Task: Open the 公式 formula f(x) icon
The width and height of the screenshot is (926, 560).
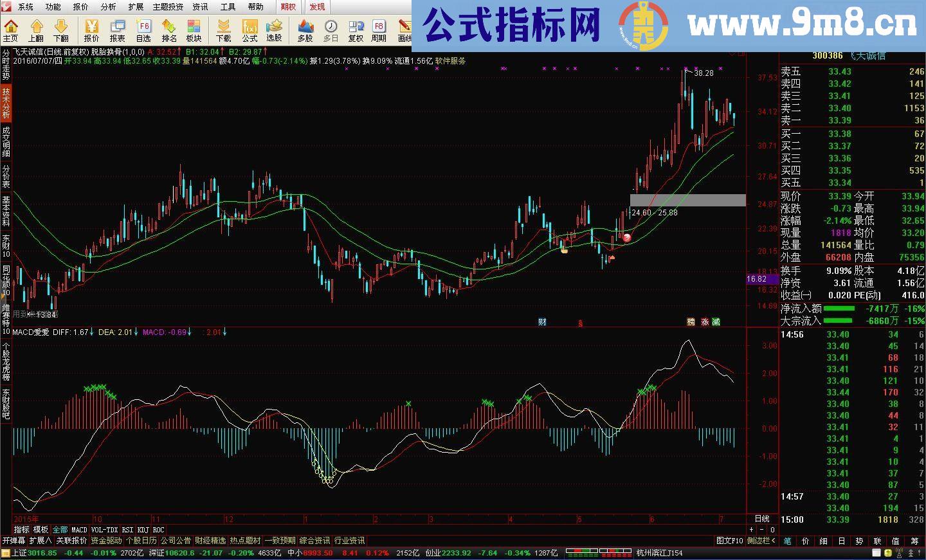Action: (x=250, y=30)
